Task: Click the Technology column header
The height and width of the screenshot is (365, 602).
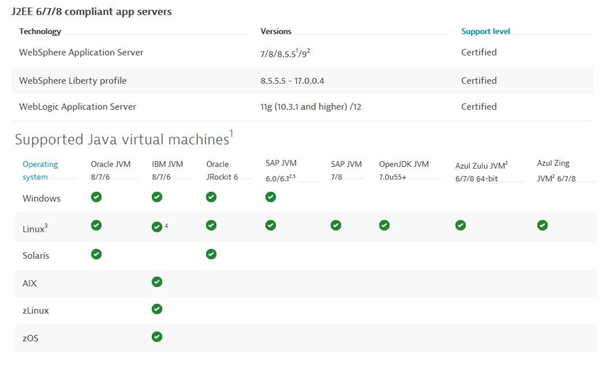Action: [x=40, y=31]
